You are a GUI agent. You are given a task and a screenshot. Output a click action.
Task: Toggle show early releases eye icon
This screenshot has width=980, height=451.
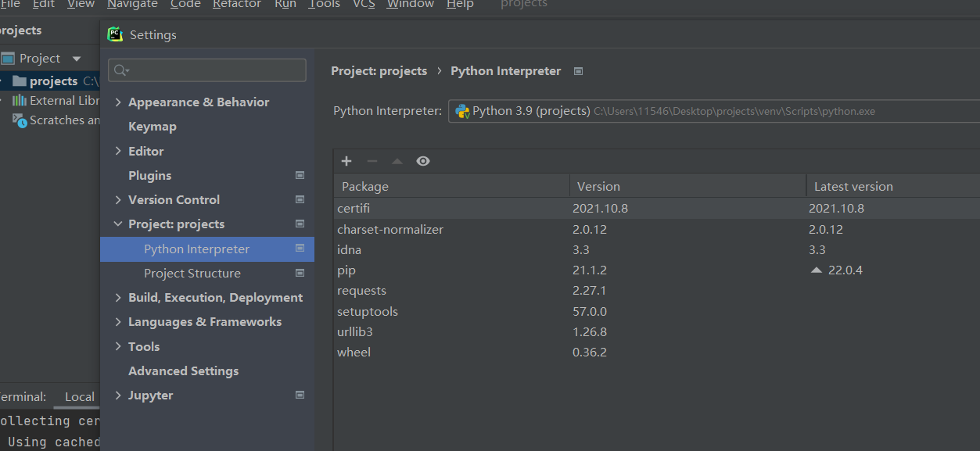click(x=423, y=161)
